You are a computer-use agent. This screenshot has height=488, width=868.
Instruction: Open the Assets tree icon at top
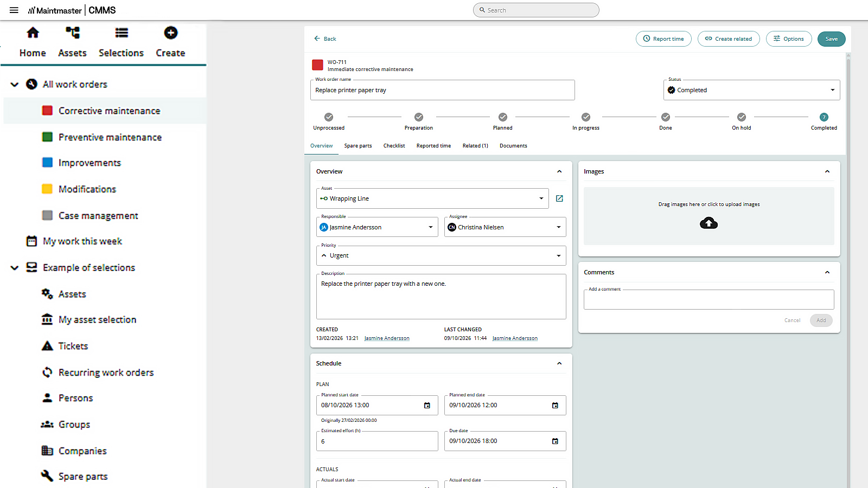click(x=72, y=33)
